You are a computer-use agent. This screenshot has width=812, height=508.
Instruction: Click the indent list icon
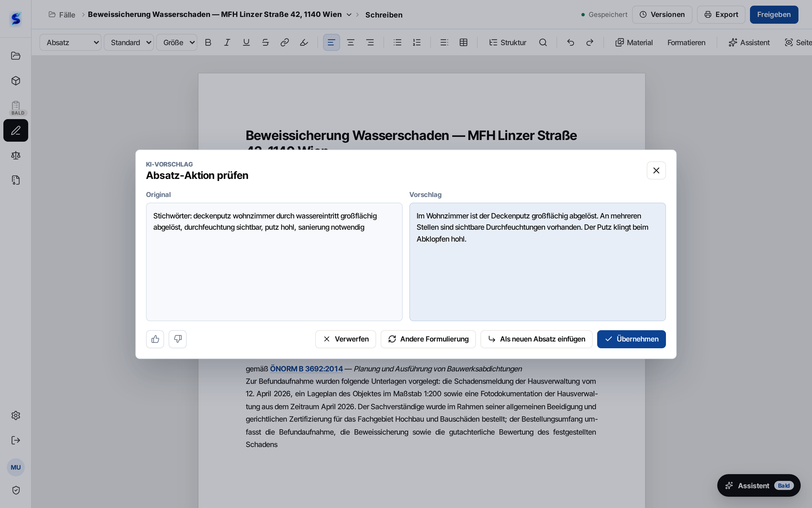pos(444,42)
